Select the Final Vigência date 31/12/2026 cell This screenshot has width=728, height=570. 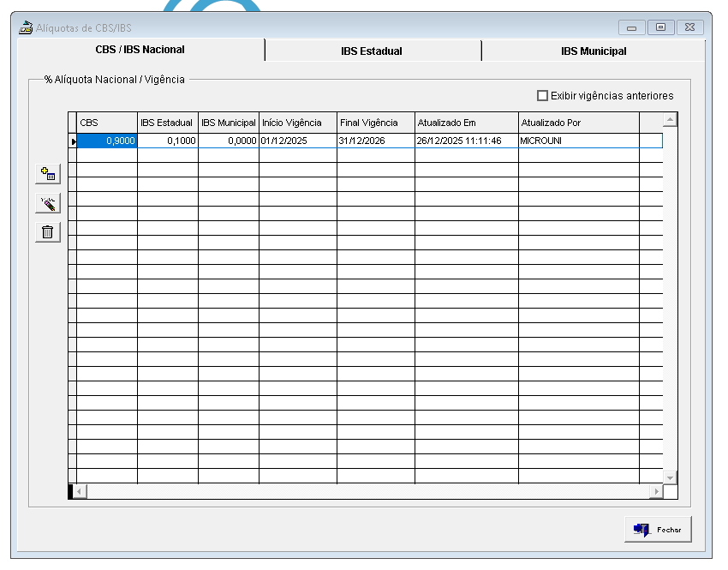coord(375,141)
